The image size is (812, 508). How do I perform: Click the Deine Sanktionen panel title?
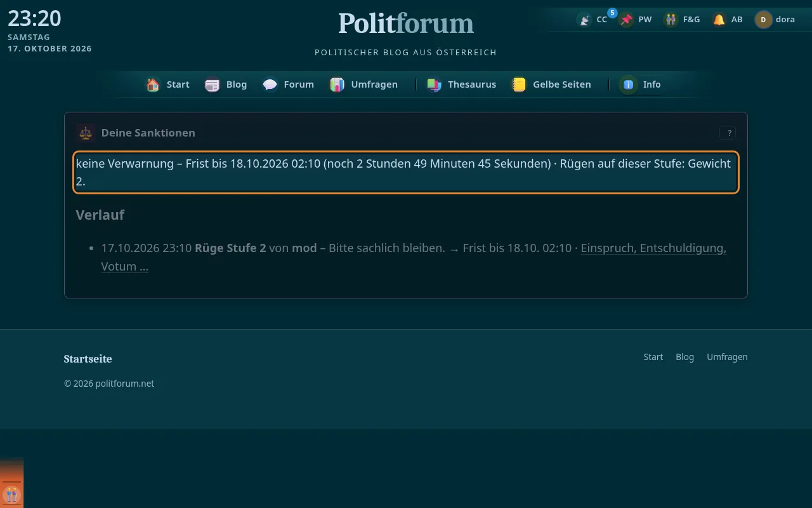pyautogui.click(x=148, y=133)
